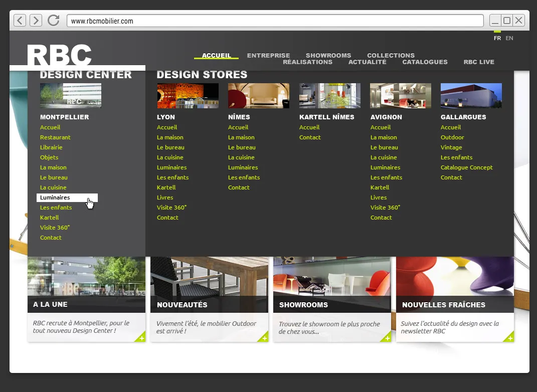Switch the site language to EN

click(509, 38)
